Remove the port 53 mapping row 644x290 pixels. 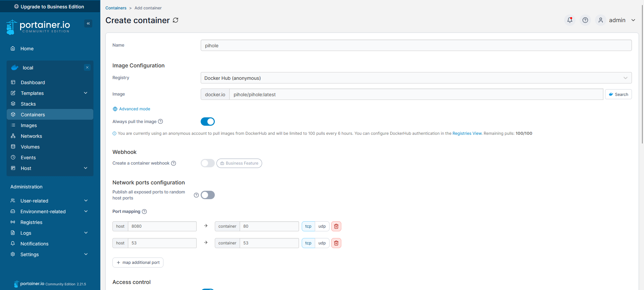[336, 243]
